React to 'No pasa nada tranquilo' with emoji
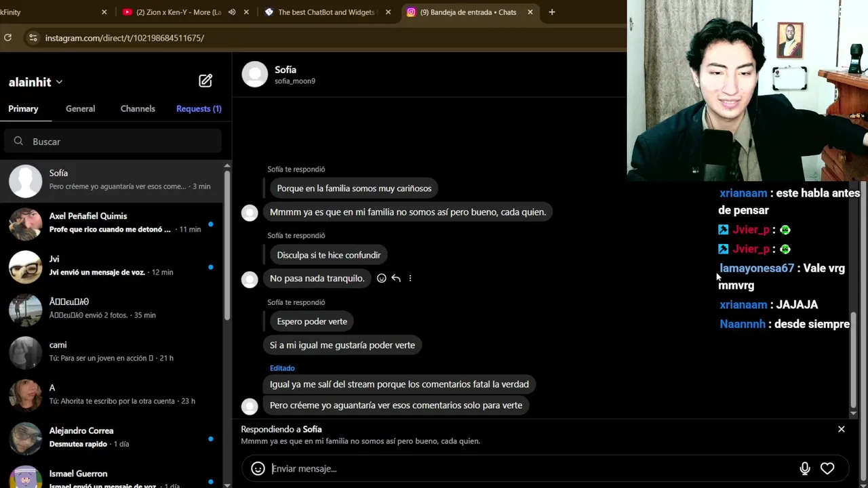This screenshot has width=868, height=488. [x=381, y=278]
